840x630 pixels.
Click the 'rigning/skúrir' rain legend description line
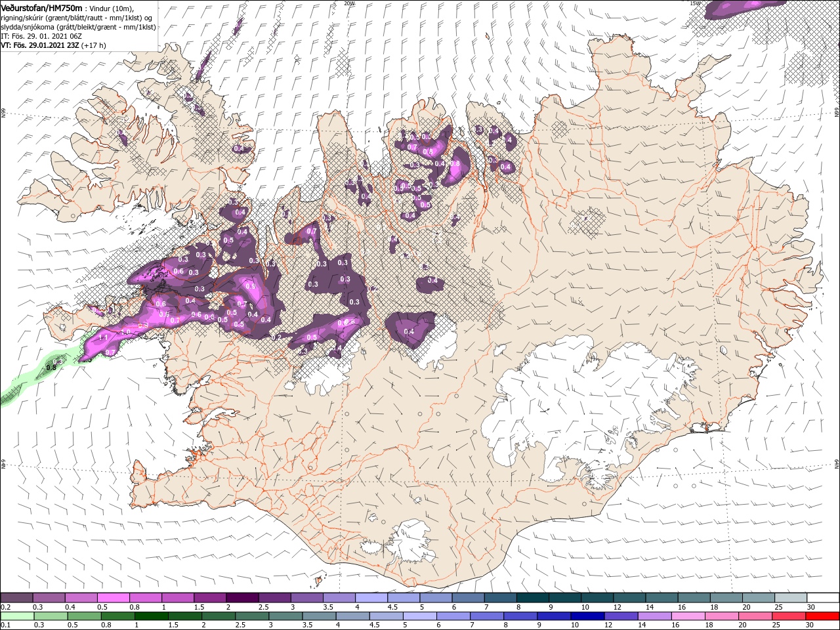coord(76,17)
